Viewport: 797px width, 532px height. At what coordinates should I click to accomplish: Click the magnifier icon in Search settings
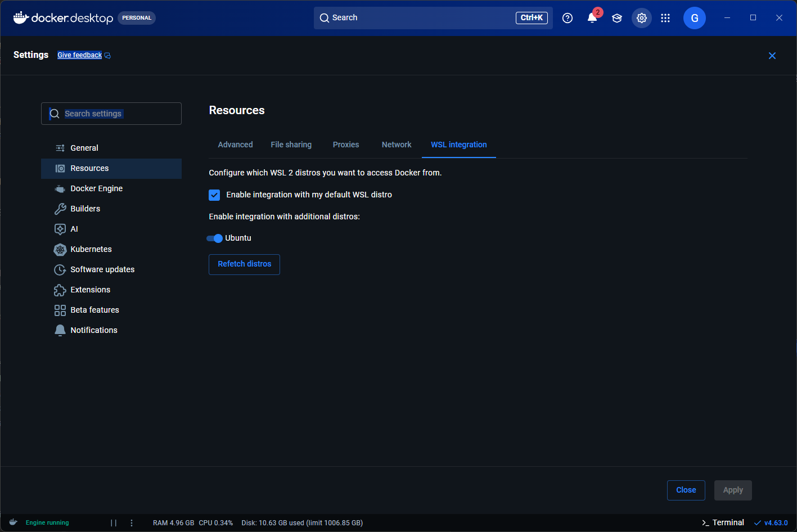[x=55, y=114]
